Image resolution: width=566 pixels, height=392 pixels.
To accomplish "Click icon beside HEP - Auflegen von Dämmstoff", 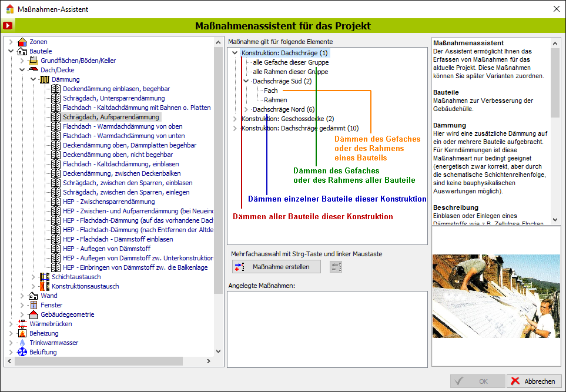I will [56, 249].
